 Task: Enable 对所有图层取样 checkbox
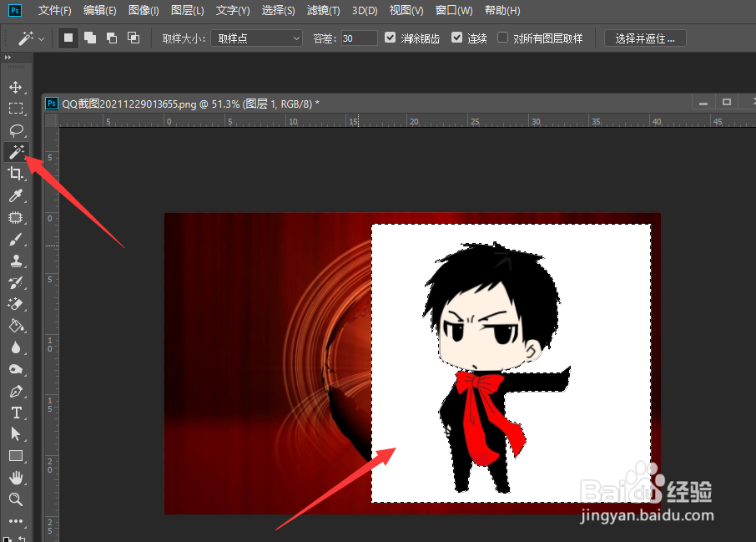pos(502,37)
